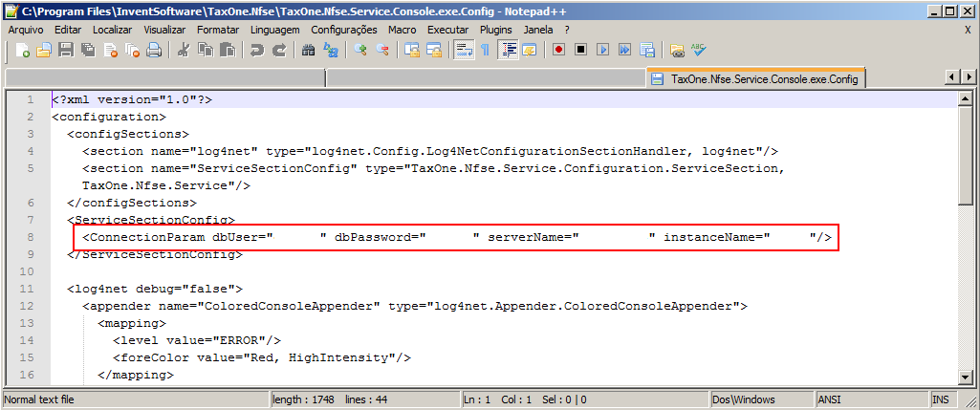Click Dos\Windows line ending in status bar
This screenshot has height=410, width=980.
pos(763,399)
